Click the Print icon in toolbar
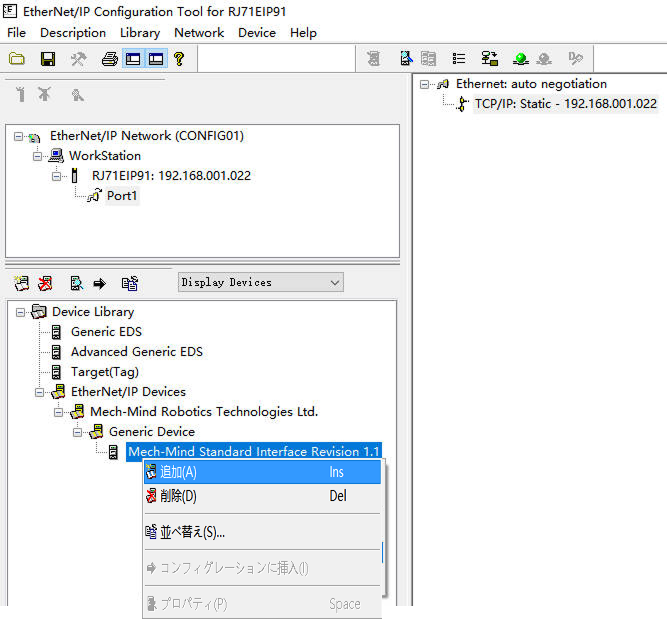The width and height of the screenshot is (667, 619). [x=109, y=59]
